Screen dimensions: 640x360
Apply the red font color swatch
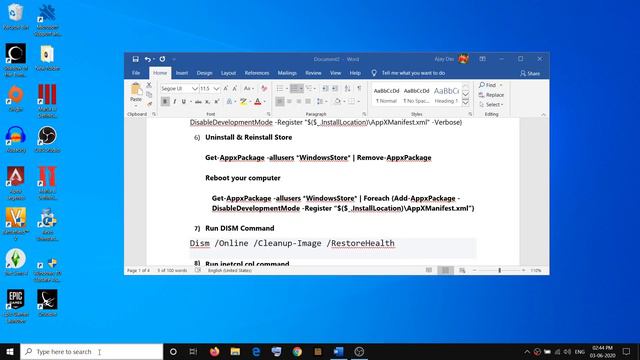click(258, 101)
